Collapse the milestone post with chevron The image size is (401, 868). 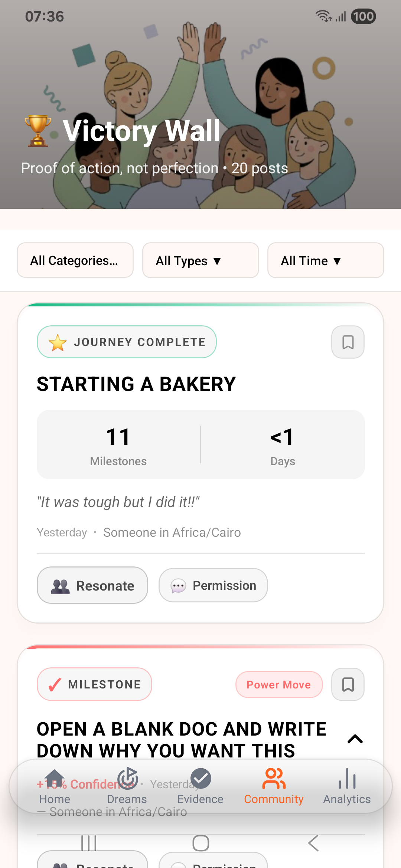pyautogui.click(x=355, y=739)
